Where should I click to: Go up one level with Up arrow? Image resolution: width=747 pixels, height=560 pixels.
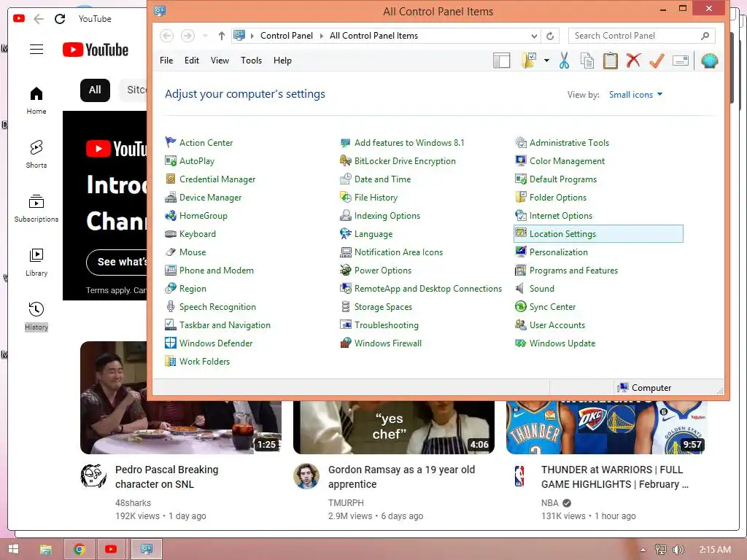222,36
